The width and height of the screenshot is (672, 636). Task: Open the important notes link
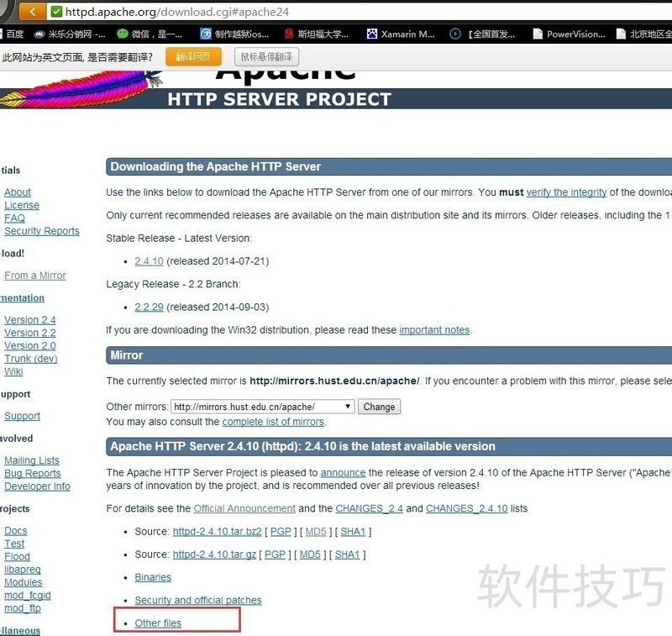click(434, 330)
